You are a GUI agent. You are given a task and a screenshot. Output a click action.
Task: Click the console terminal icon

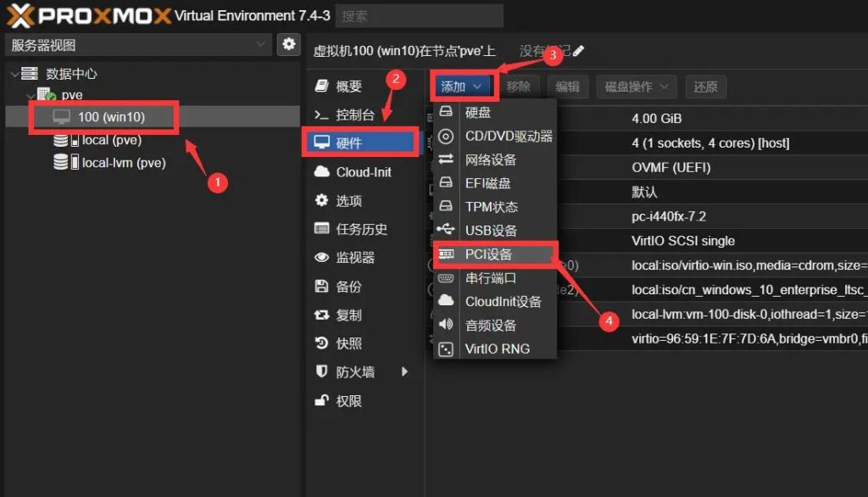pos(321,114)
